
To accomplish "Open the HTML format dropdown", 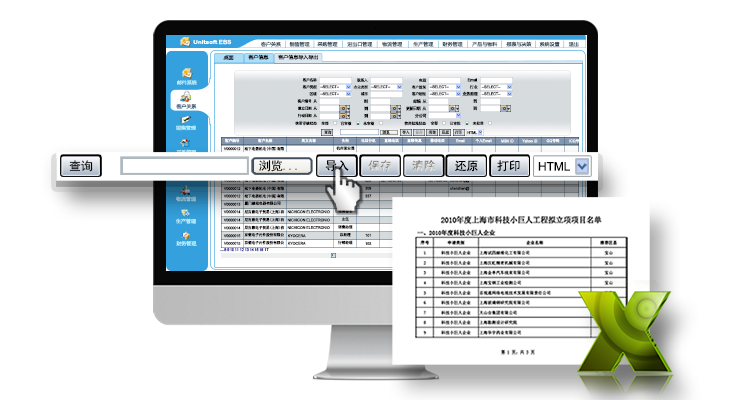I will pos(582,166).
